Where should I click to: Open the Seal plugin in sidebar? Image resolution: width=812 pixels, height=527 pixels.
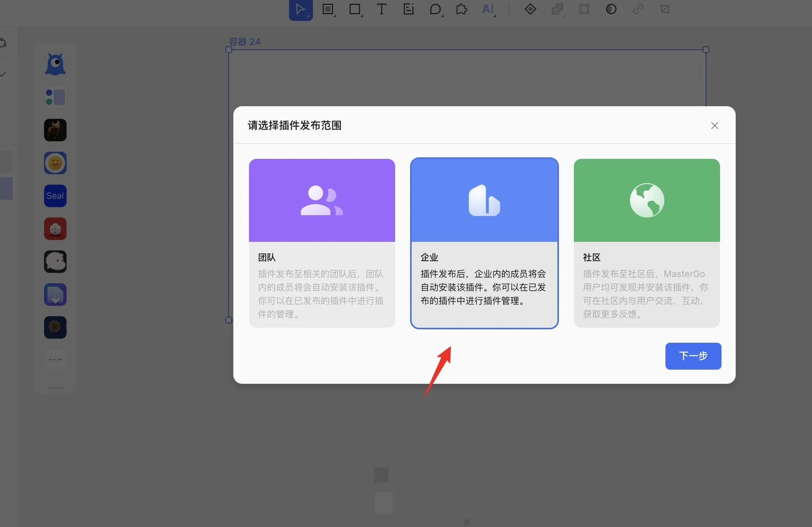[55, 196]
